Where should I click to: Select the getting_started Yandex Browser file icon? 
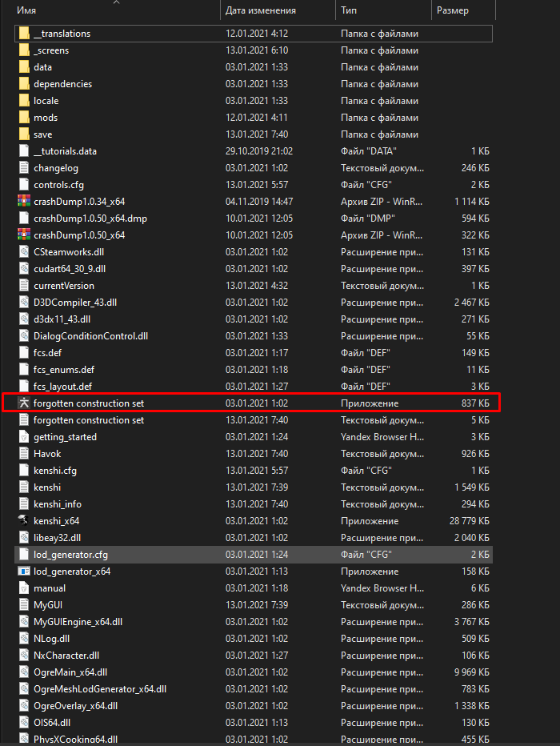click(24, 437)
